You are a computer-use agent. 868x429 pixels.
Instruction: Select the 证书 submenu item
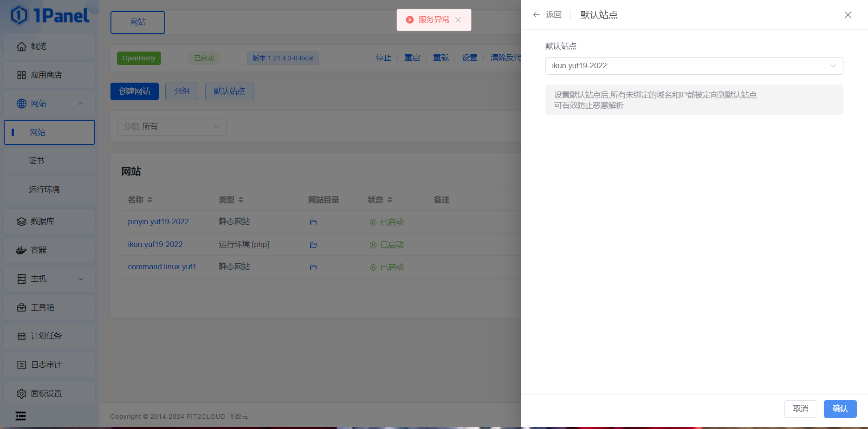tap(49, 161)
